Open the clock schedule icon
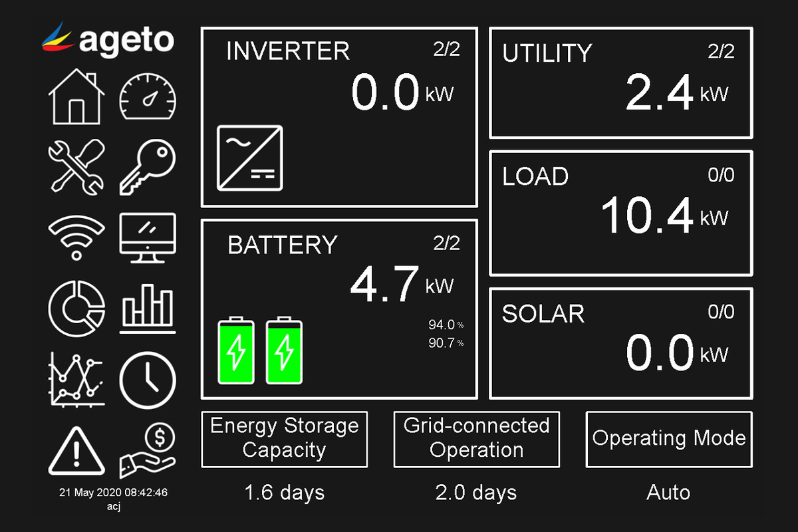Image resolution: width=798 pixels, height=532 pixels. coord(148,380)
